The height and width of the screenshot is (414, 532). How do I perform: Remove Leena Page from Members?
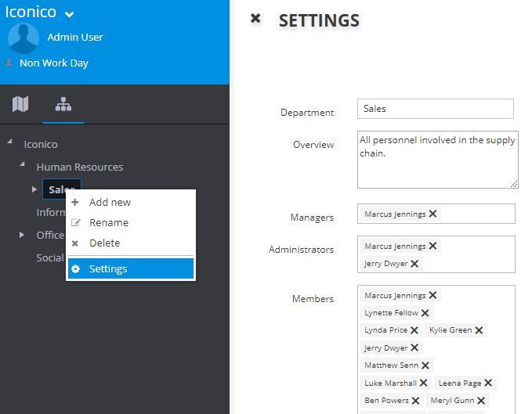tap(488, 383)
